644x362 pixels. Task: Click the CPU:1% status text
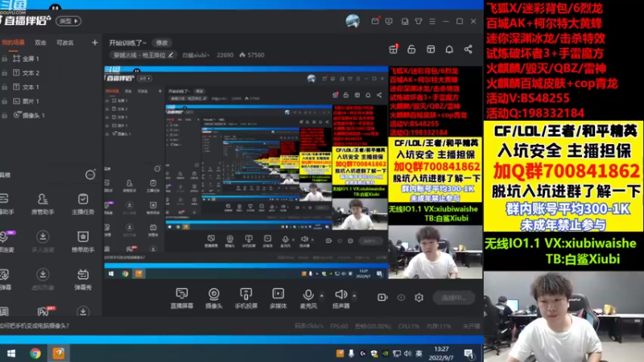click(x=409, y=327)
